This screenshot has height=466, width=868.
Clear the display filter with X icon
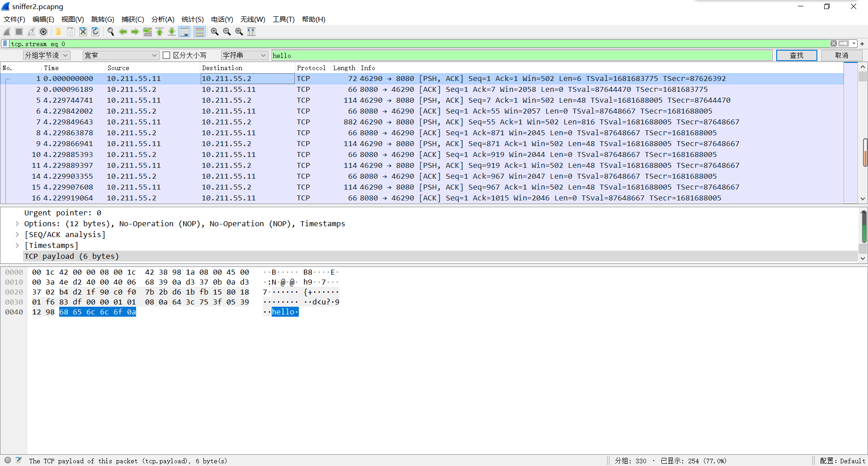833,44
